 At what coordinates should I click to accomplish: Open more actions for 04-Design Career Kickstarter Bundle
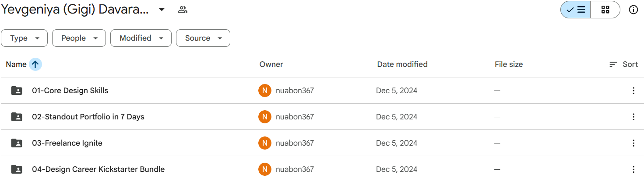(633, 169)
